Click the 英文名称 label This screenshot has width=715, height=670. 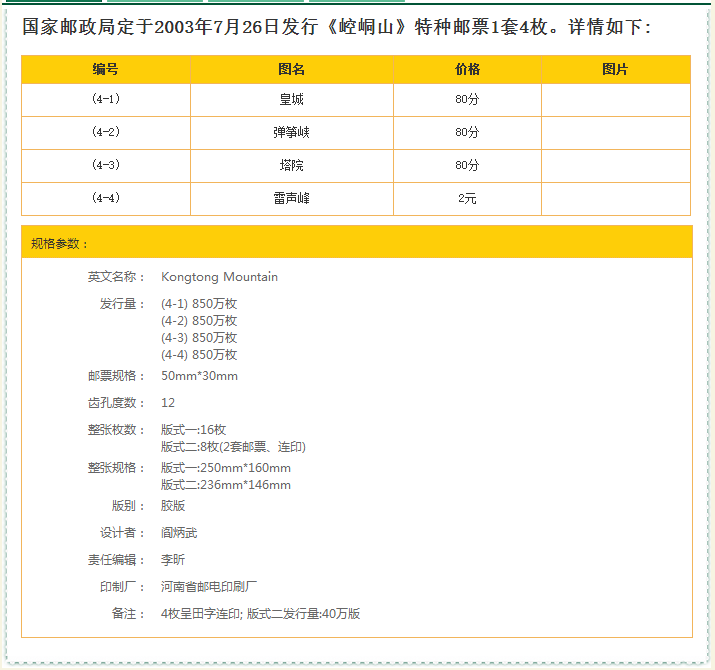[x=117, y=277]
